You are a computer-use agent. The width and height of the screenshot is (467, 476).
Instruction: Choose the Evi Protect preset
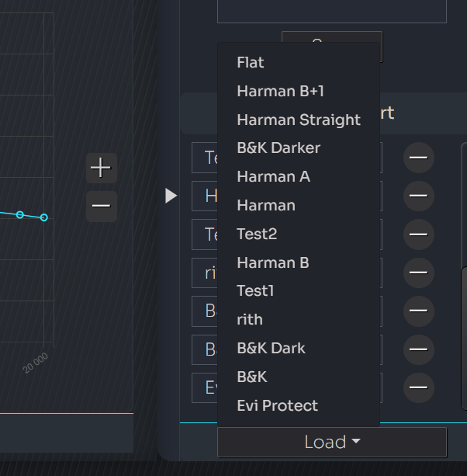[277, 405]
